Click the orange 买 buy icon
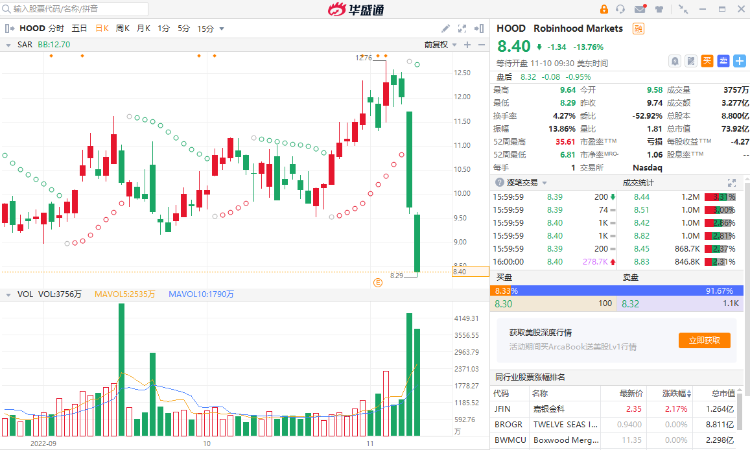The width and height of the screenshot is (750, 450). click(707, 61)
